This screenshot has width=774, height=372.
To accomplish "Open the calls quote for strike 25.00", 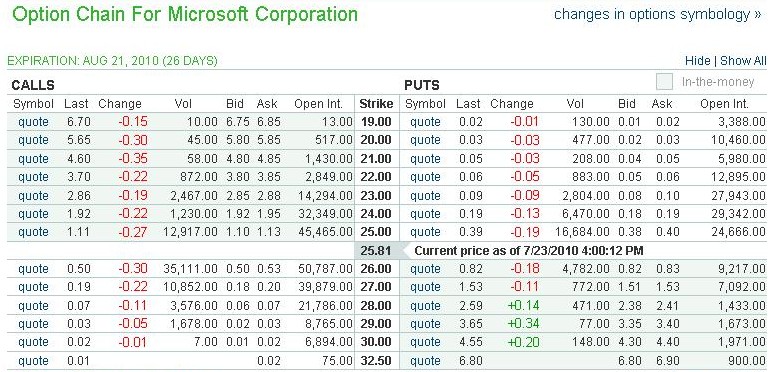I will pos(34,232).
